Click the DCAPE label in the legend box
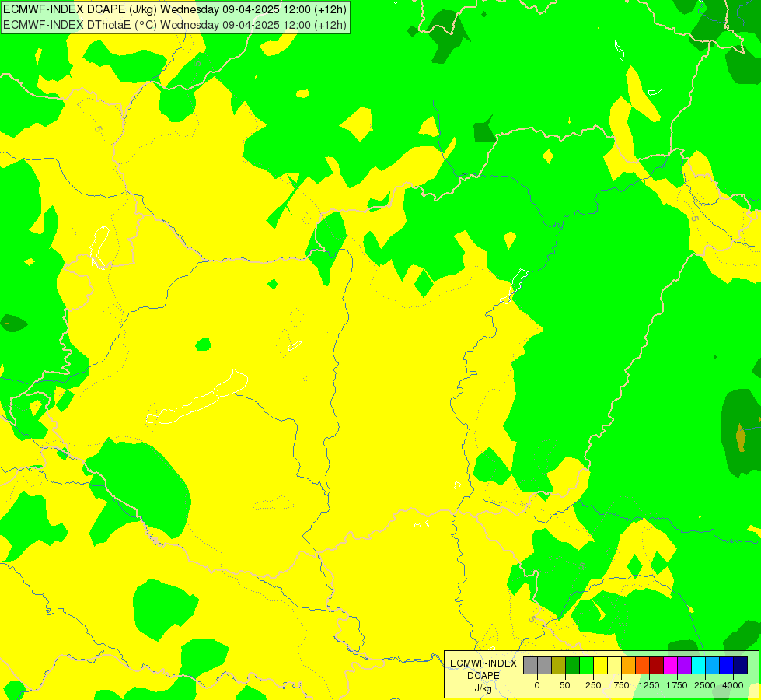The image size is (761, 700). (483, 676)
